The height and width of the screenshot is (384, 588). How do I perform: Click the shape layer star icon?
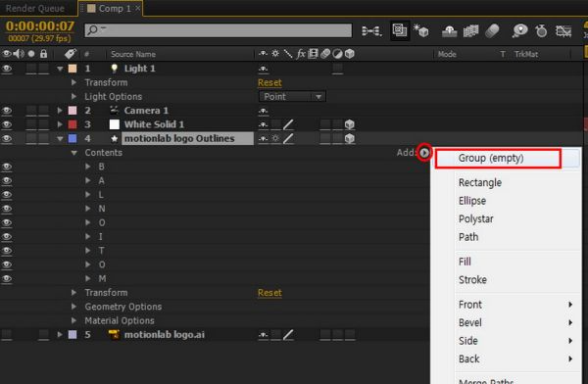(114, 139)
